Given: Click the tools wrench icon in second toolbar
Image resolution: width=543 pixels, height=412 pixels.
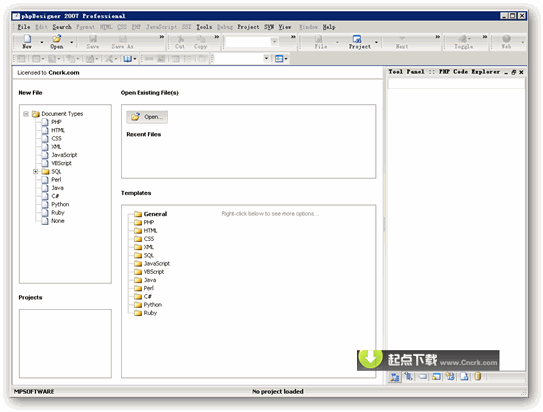Looking at the screenshot, I should coord(109,59).
